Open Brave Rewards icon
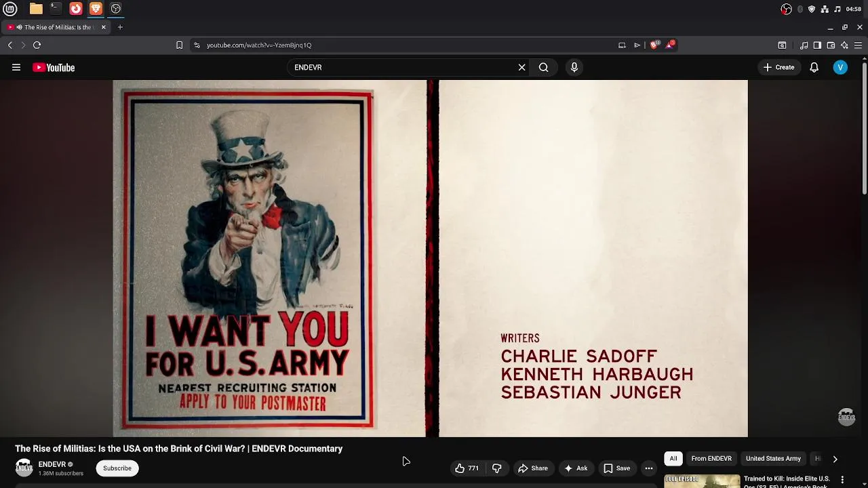 670,45
